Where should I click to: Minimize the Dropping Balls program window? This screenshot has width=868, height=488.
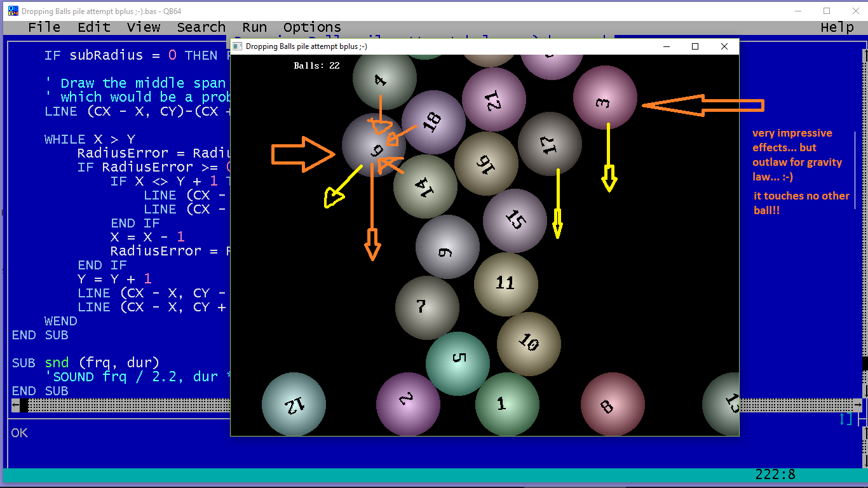(x=667, y=46)
